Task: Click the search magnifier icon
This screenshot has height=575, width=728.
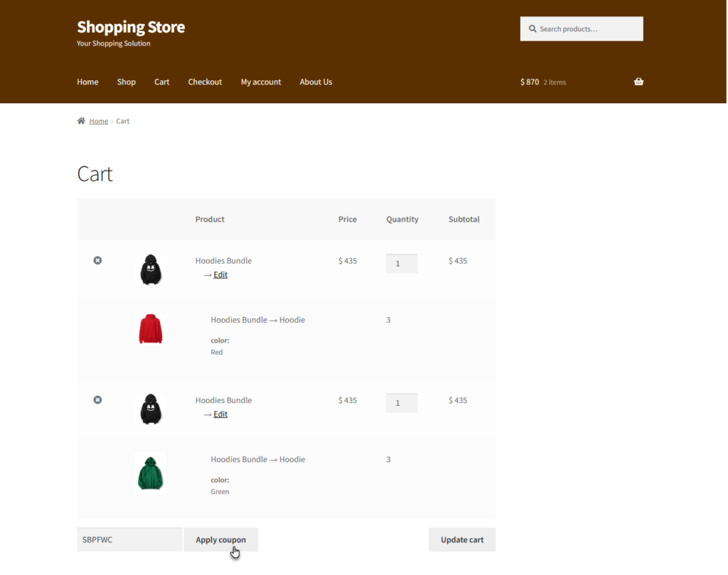Action: [x=532, y=28]
